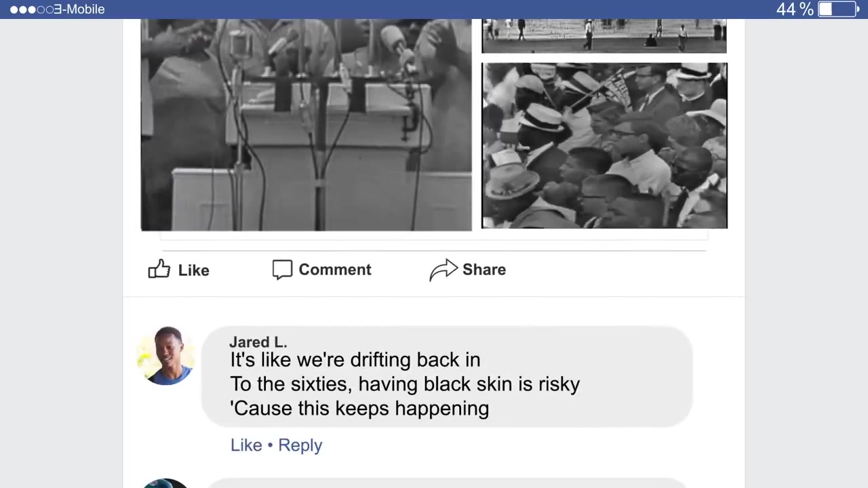Tap the Share arrow icon

pos(443,270)
